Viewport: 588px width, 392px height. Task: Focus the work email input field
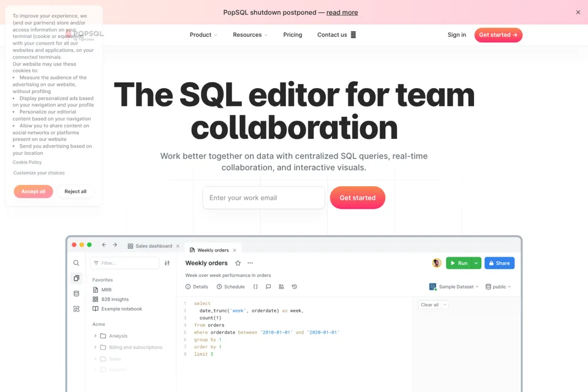(263, 198)
